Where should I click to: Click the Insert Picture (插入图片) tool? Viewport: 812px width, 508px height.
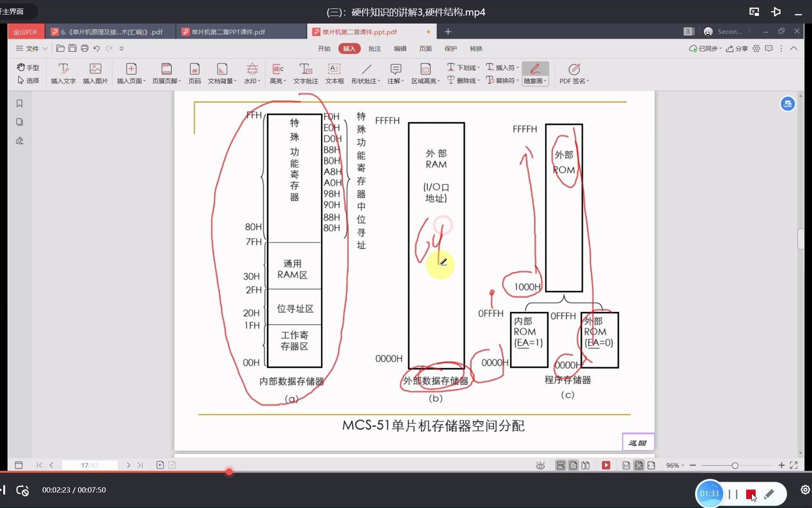click(95, 73)
